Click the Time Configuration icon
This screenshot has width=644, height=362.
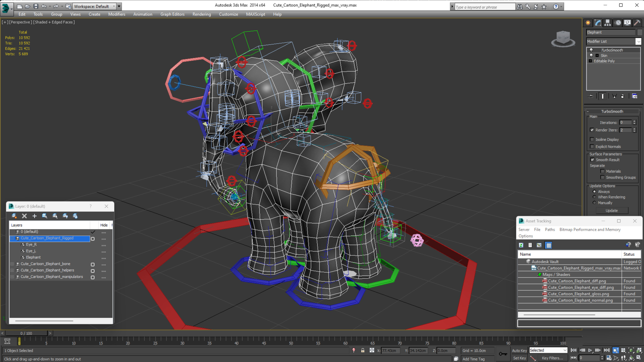pos(609,358)
